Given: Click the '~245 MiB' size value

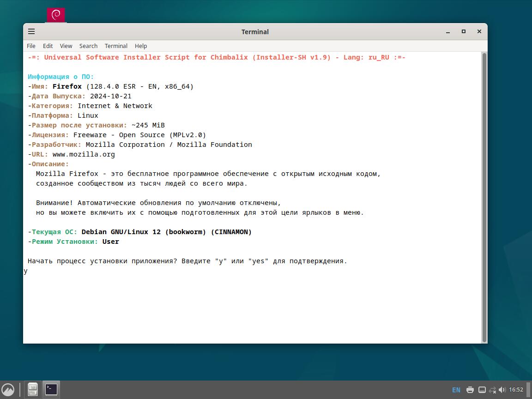Looking at the screenshot, I should point(148,125).
